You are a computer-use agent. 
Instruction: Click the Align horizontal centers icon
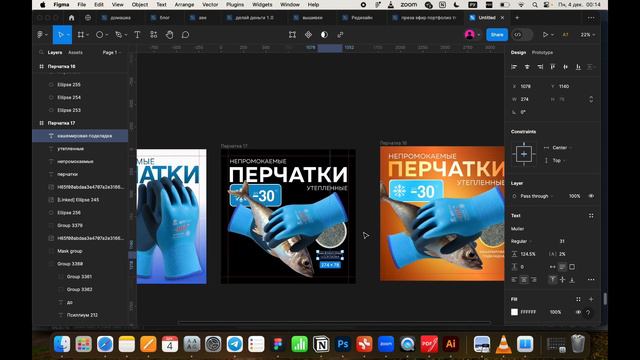[x=527, y=67]
